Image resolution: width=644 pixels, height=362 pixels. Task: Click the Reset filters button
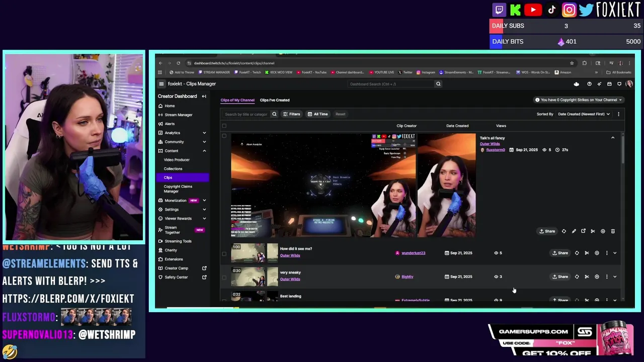(341, 114)
